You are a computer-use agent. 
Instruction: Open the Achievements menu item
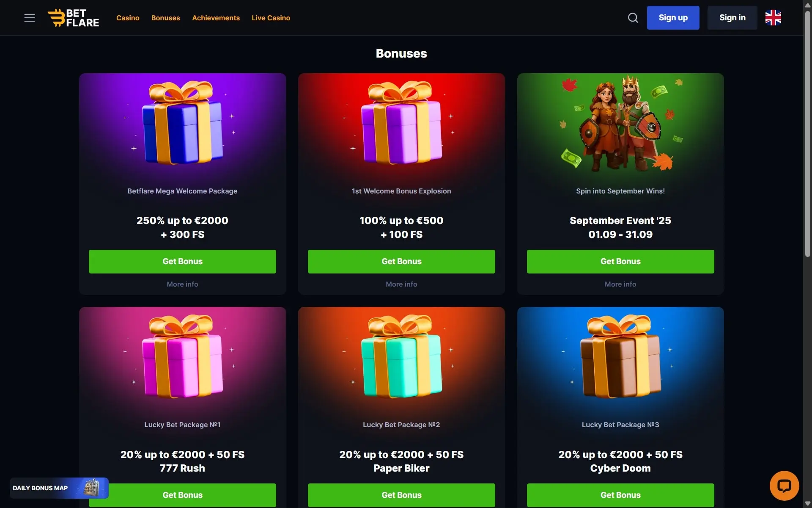(216, 18)
